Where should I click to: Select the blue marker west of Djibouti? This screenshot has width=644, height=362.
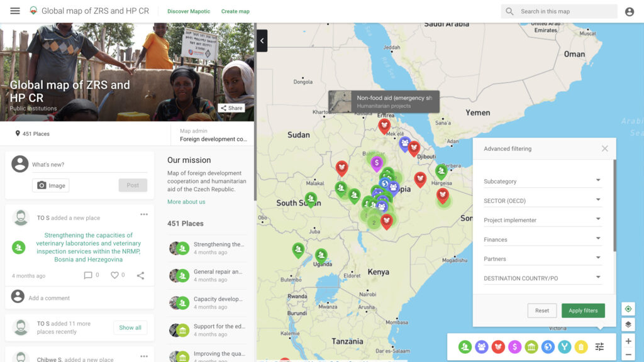point(404,144)
